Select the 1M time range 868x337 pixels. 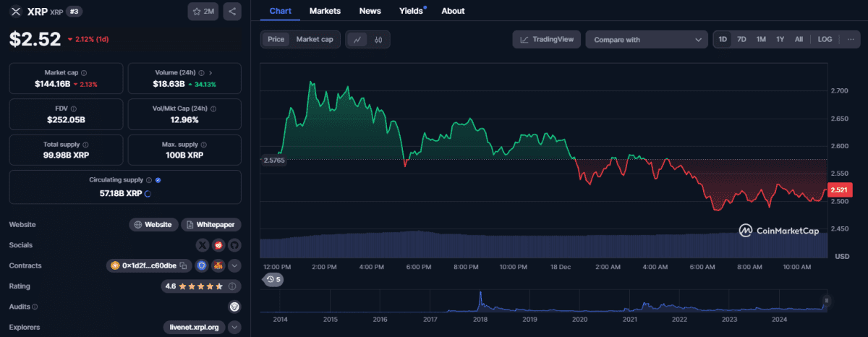click(761, 39)
